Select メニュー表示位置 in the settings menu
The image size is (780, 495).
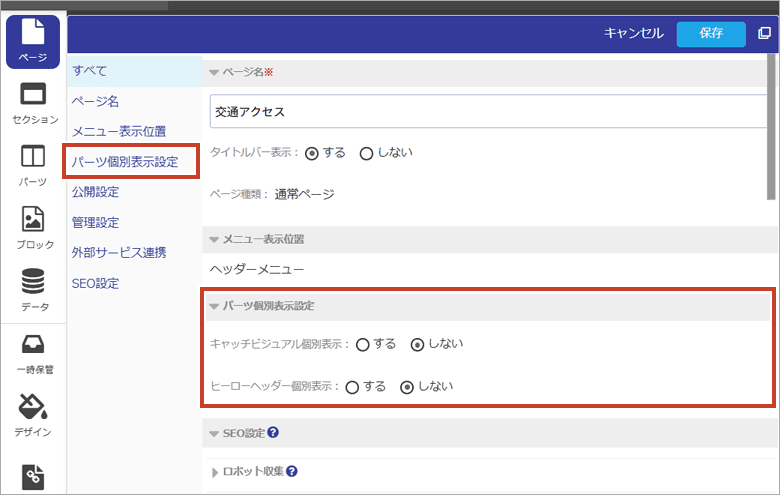pyautogui.click(x=119, y=132)
